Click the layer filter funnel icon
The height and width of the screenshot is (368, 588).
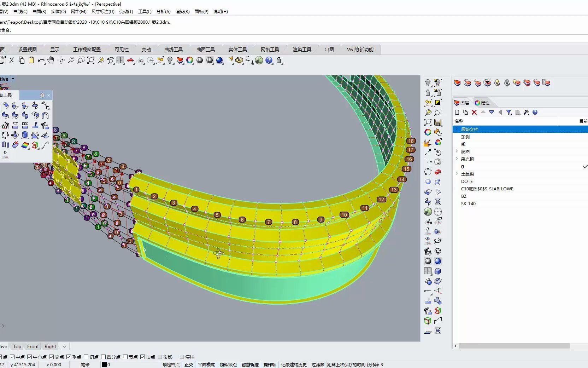[509, 112]
